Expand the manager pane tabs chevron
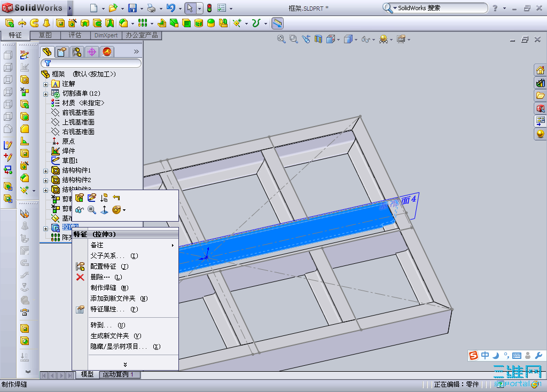The height and width of the screenshot is (392, 547). [x=136, y=52]
